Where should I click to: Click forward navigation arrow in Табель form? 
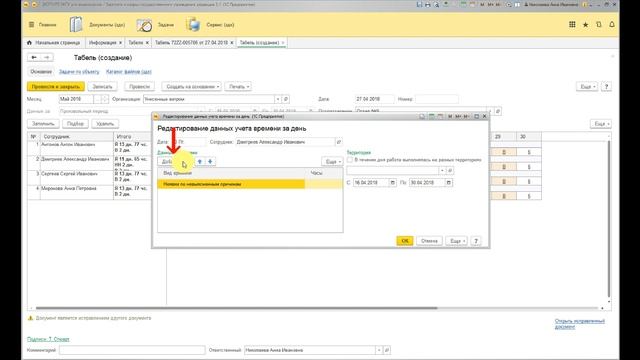pyautogui.click(x=47, y=58)
